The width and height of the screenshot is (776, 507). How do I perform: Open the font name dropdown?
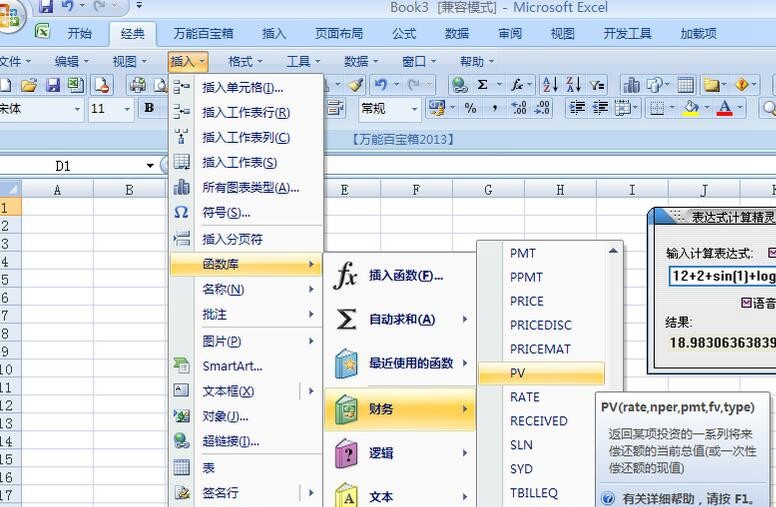[x=77, y=108]
